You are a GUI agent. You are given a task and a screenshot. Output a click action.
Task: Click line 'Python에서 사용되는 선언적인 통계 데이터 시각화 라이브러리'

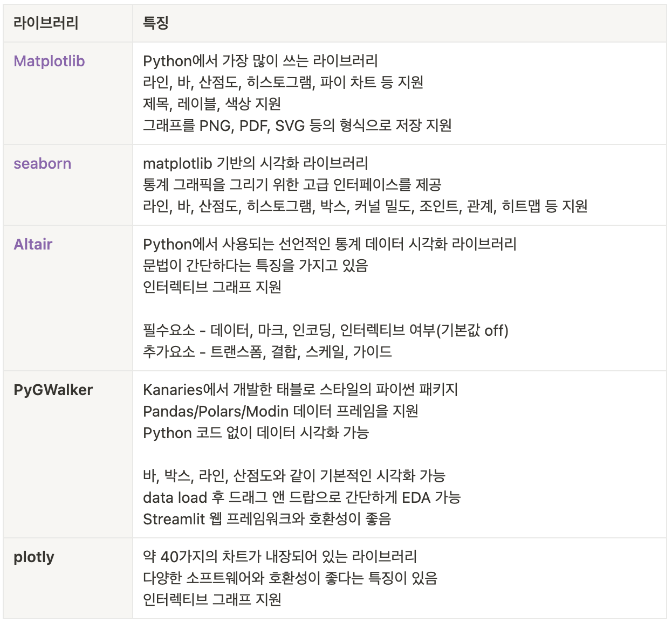pos(330,244)
